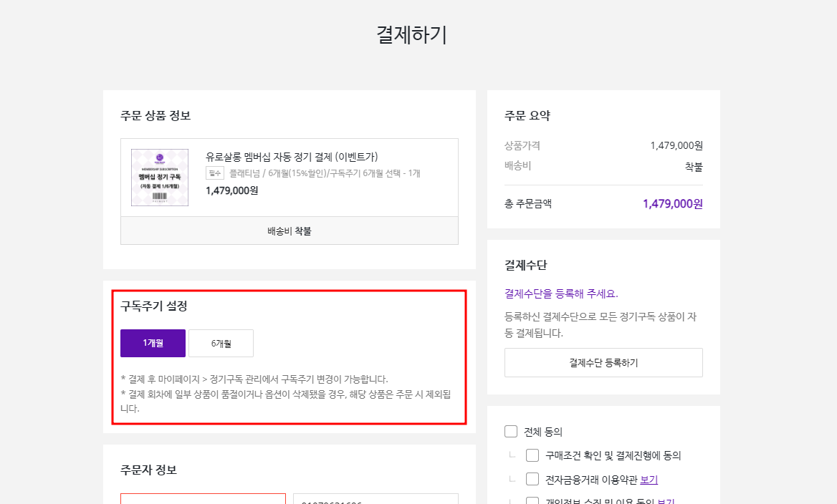Click the 결제수단 등록하기 button
This screenshot has height=504, width=837.
[603, 362]
